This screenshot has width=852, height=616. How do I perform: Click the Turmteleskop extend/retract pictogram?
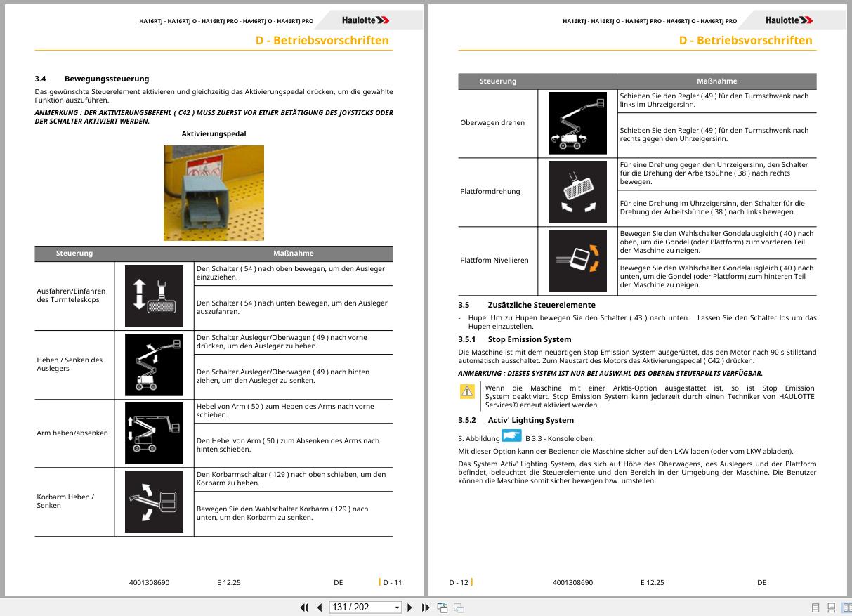pos(154,296)
